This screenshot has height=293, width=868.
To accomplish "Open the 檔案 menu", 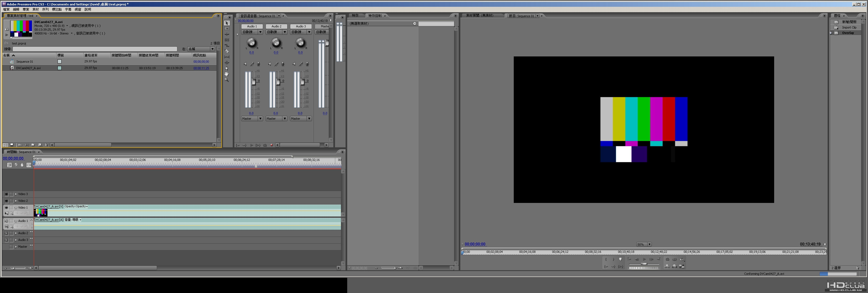I will point(7,9).
